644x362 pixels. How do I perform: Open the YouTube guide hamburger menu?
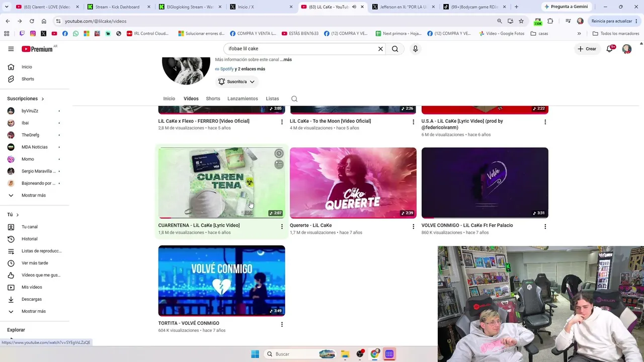pyautogui.click(x=11, y=49)
